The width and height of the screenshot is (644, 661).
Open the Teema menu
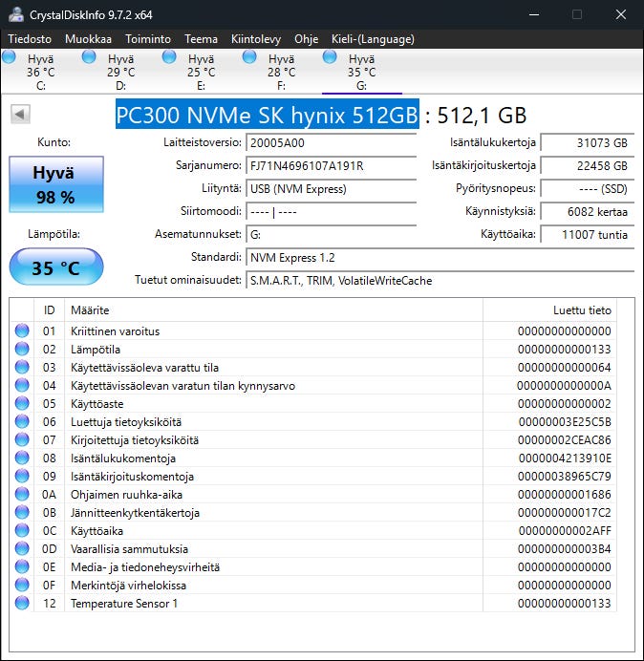[201, 39]
